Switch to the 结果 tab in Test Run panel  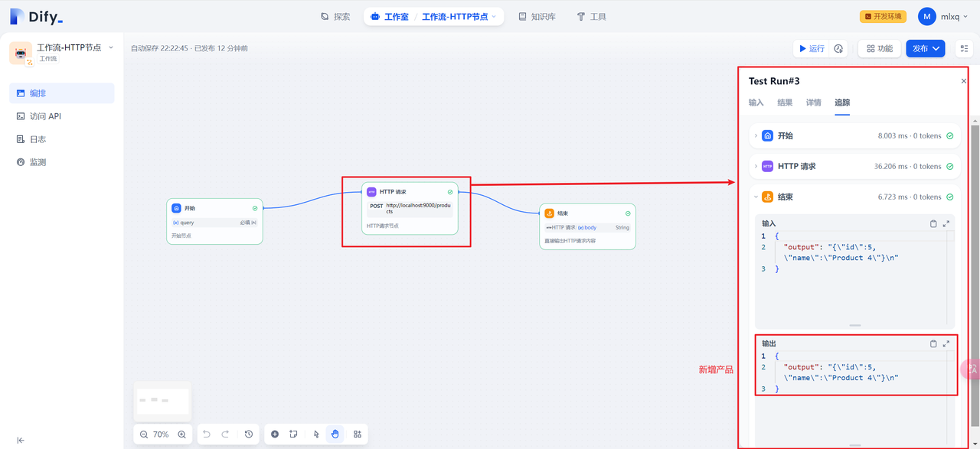pyautogui.click(x=784, y=102)
